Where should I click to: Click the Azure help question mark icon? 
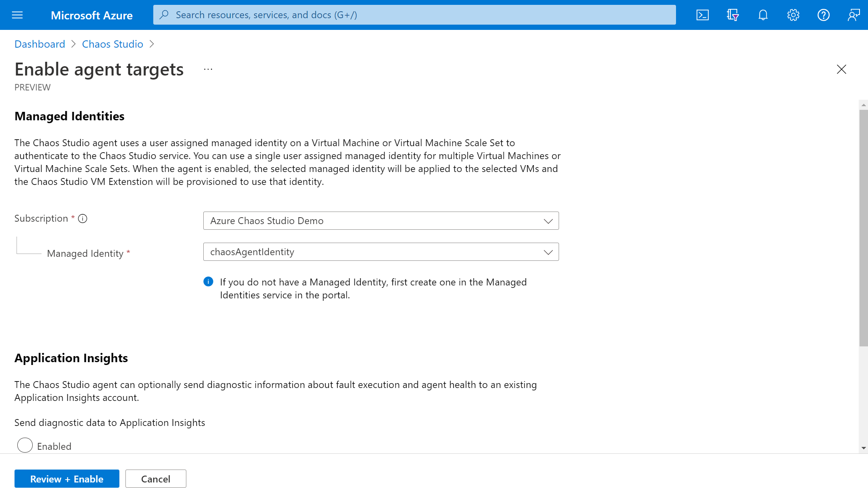tap(823, 15)
